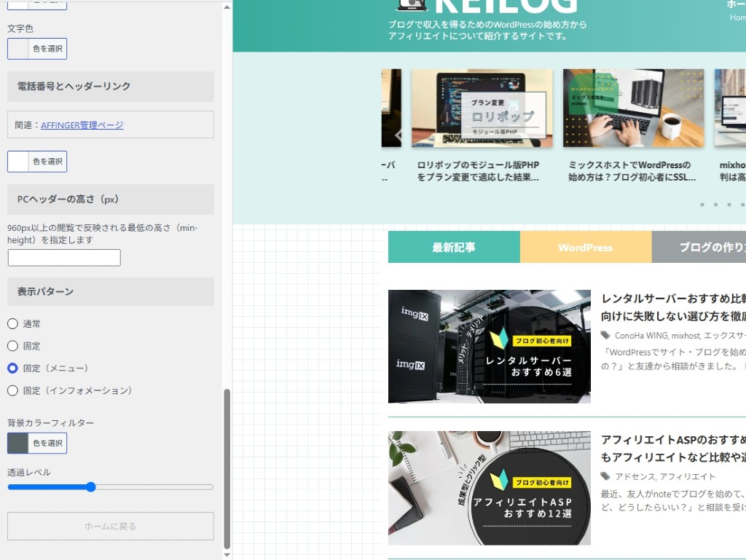Open the mixhost tag link
The height and width of the screenshot is (560, 746).
686,336
